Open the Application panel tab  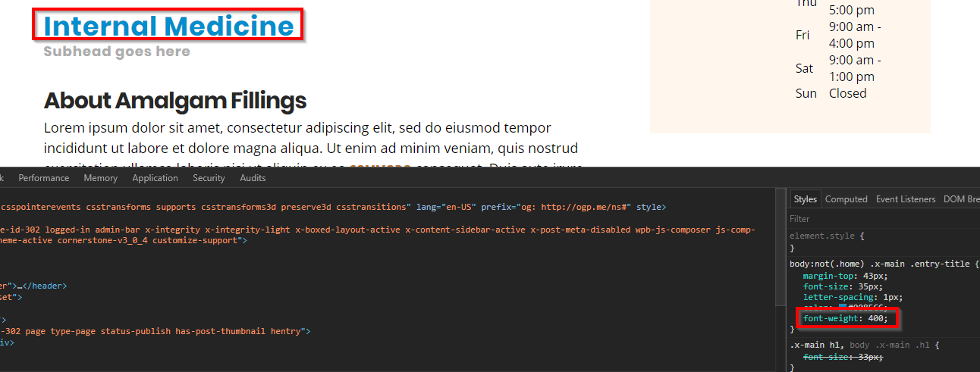[x=155, y=178]
